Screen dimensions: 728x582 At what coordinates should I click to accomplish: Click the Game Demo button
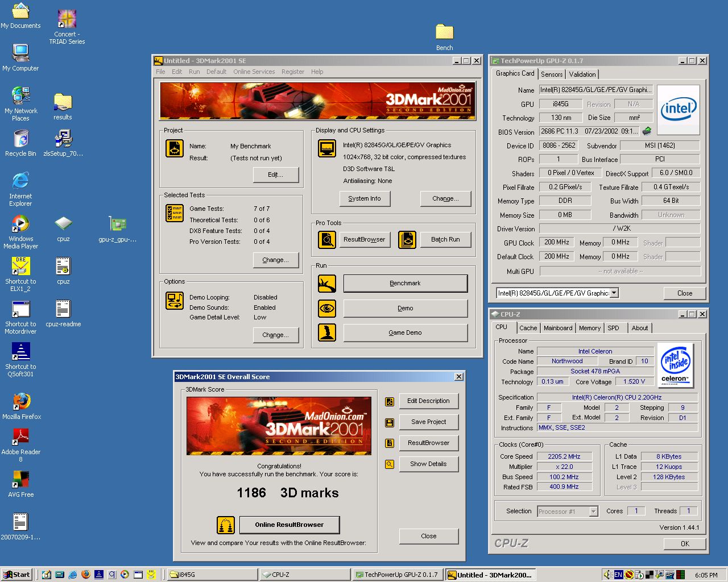(x=406, y=332)
